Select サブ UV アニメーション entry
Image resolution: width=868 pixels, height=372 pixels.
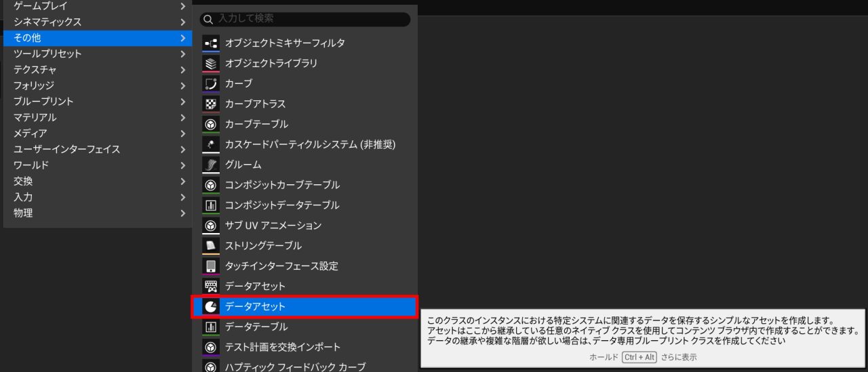tap(273, 225)
